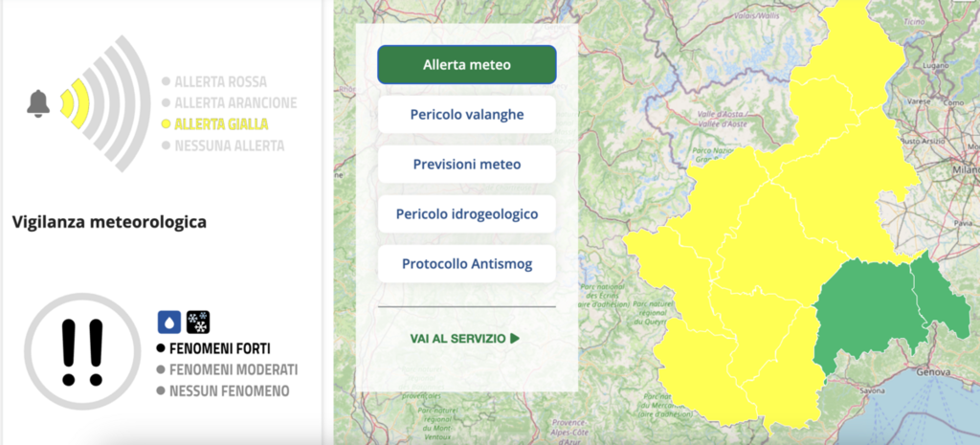Open Previsioni meteo
The width and height of the screenshot is (980, 445).
pos(466,165)
